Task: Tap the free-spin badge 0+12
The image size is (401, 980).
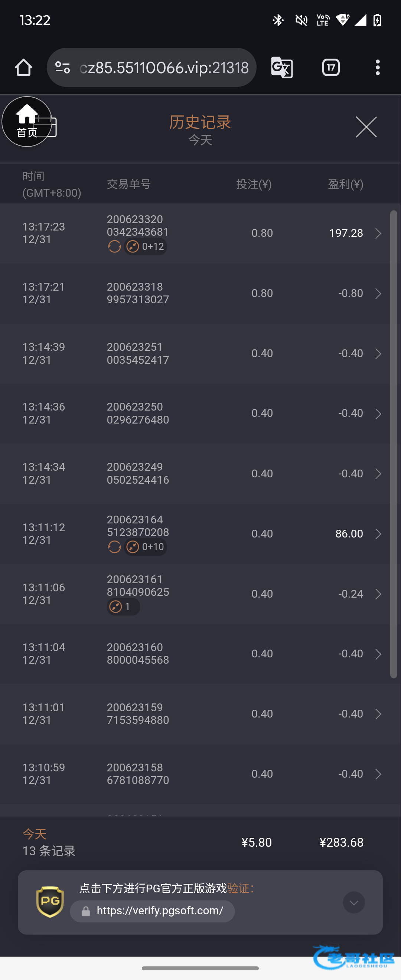Action: coord(146,246)
